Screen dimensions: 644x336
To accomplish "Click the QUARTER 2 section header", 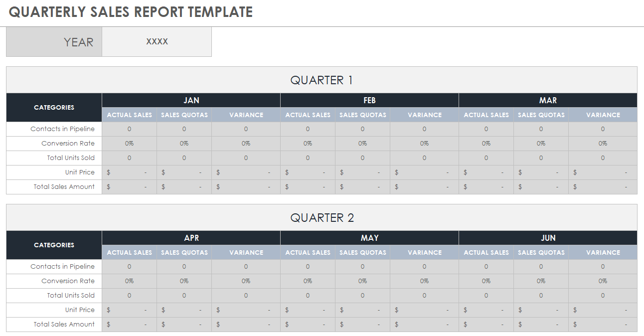I will [x=322, y=217].
